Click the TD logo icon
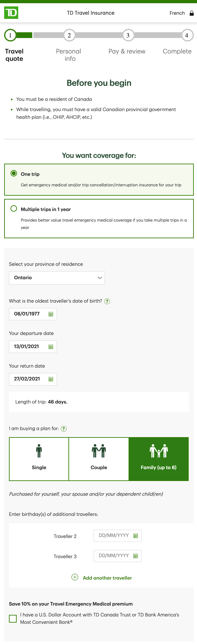Screen dimensions: 197x644 (11, 13)
